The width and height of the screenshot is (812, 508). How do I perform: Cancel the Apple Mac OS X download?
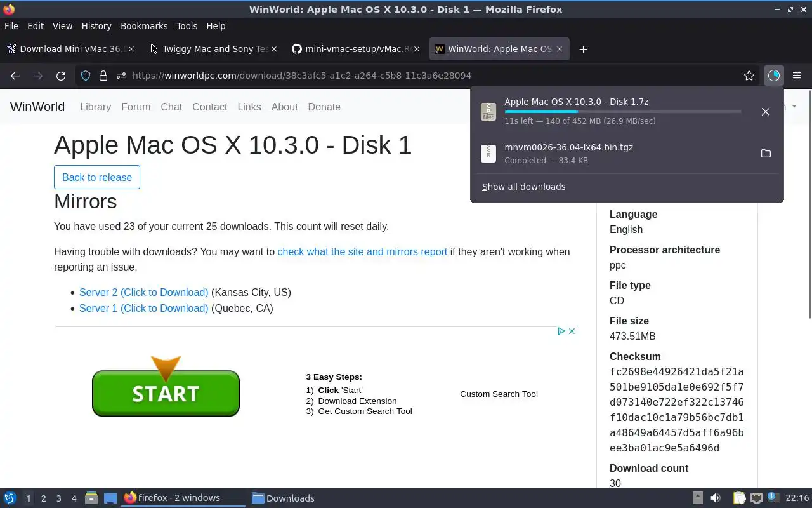tap(766, 112)
